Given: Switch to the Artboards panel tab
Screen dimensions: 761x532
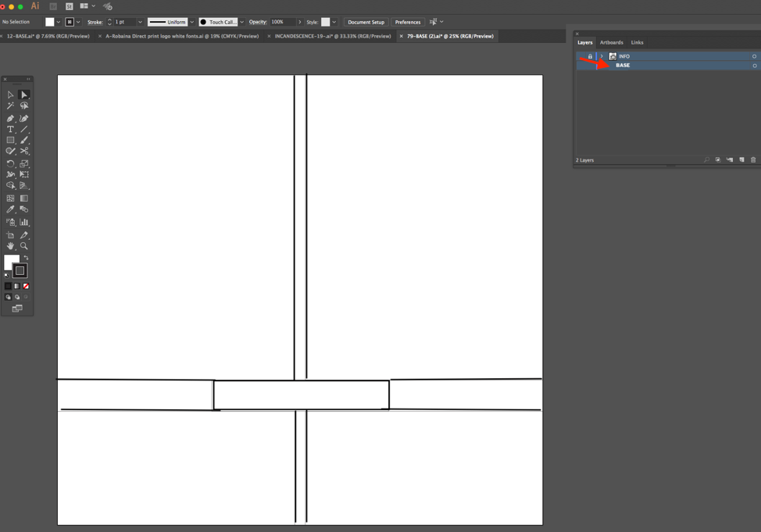Looking at the screenshot, I should point(611,42).
